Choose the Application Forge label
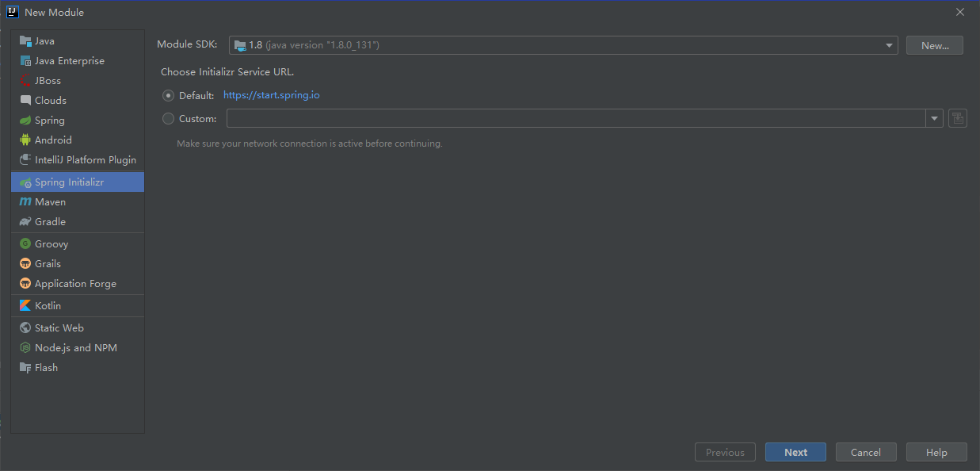 tap(75, 284)
